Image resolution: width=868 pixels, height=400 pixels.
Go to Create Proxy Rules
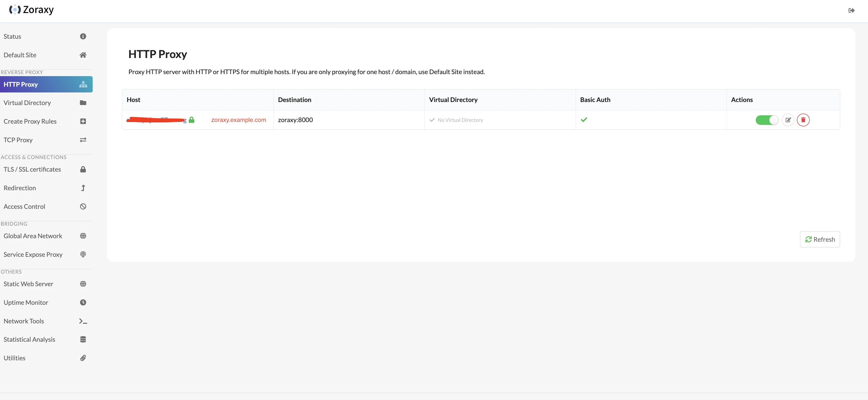[x=46, y=121]
